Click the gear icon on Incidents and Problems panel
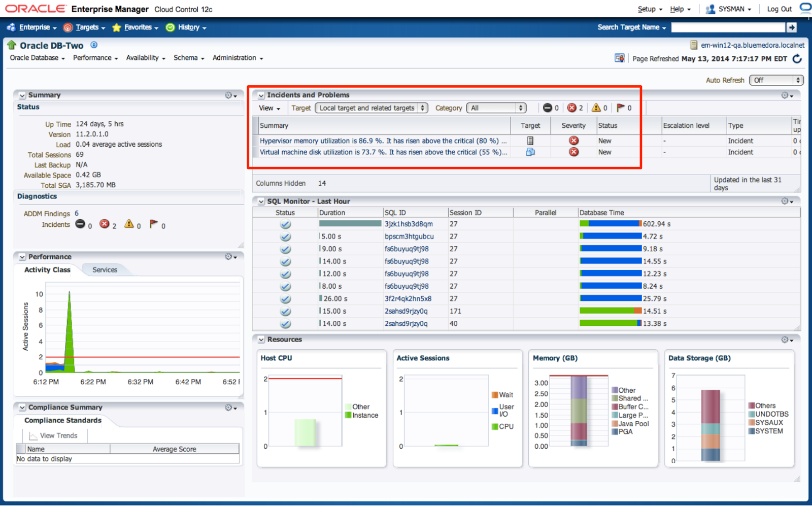Screen dimensions: 812x506 click(784, 95)
